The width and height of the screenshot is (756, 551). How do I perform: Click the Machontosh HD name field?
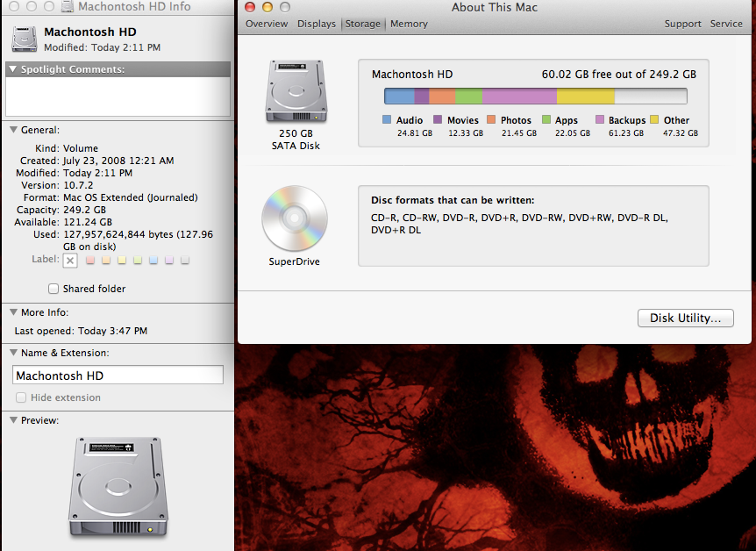point(118,376)
